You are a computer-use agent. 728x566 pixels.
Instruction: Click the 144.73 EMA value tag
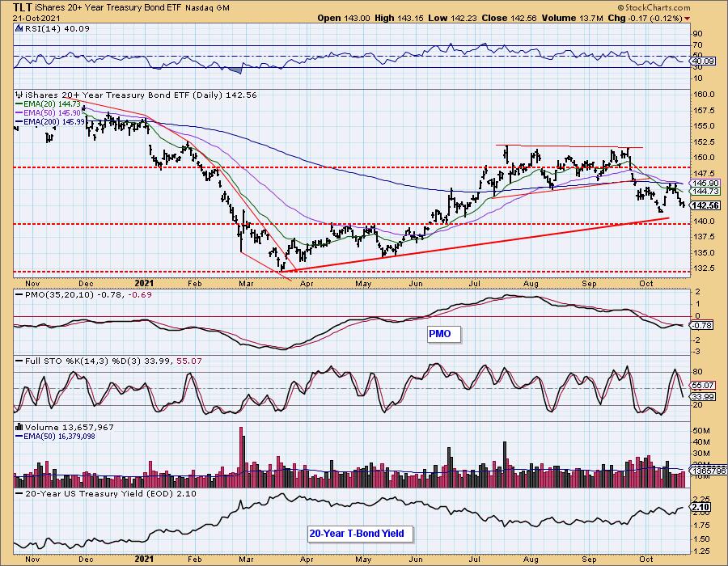pyautogui.click(x=705, y=191)
